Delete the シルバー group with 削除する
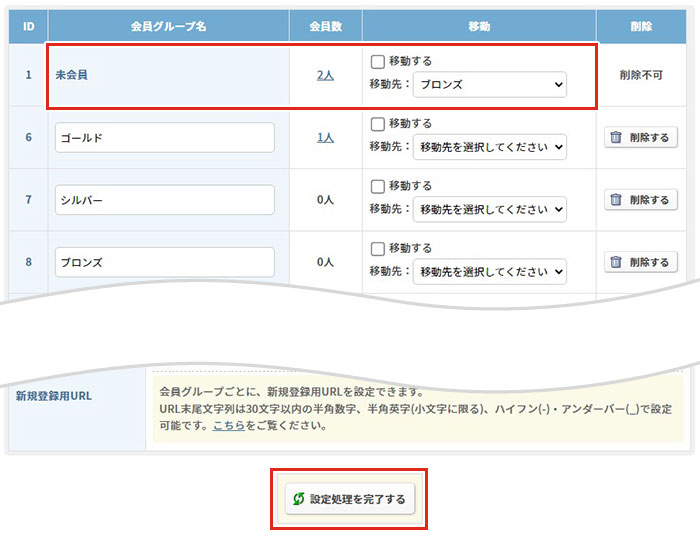700x541 pixels. coord(641,200)
